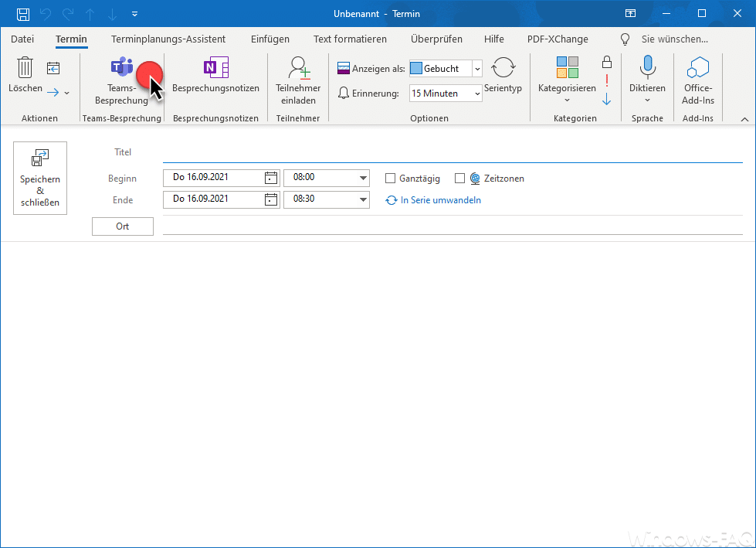Open calendar picker for Ende date
Screen dimensions: 756x548
tap(271, 199)
